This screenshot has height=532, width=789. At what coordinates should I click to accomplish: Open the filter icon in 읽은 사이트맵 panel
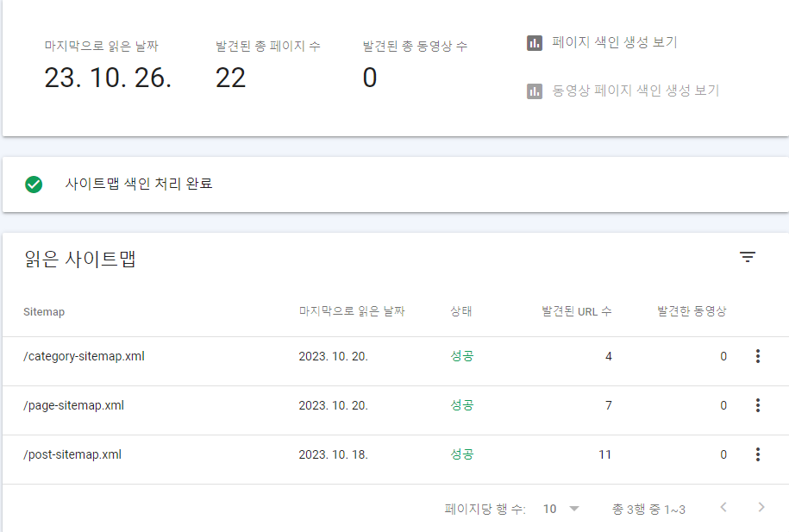pyautogui.click(x=748, y=257)
